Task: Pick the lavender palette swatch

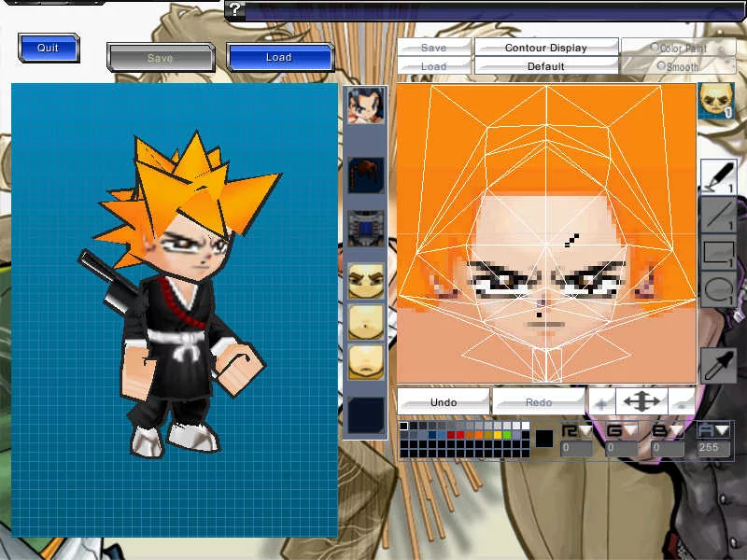Action: [516, 435]
